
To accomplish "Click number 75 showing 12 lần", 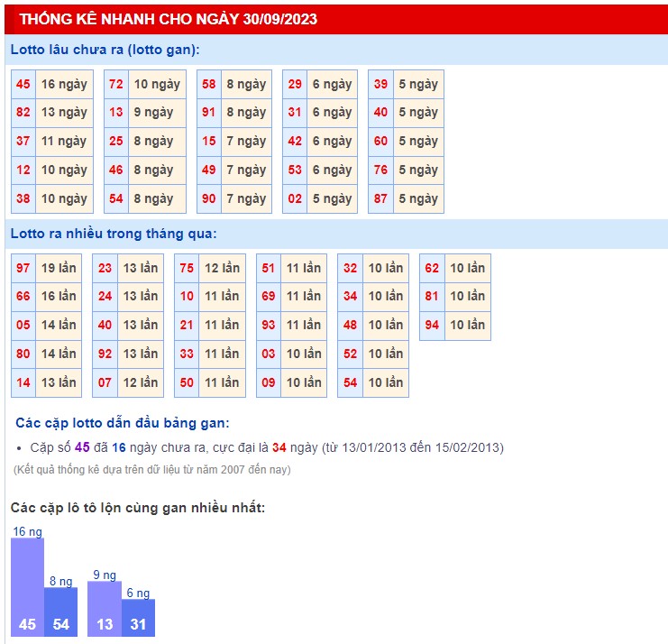I will pos(187,268).
